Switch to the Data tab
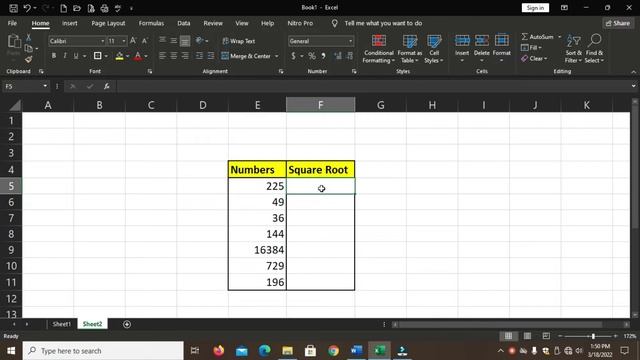This screenshot has width=640, height=360. [184, 23]
